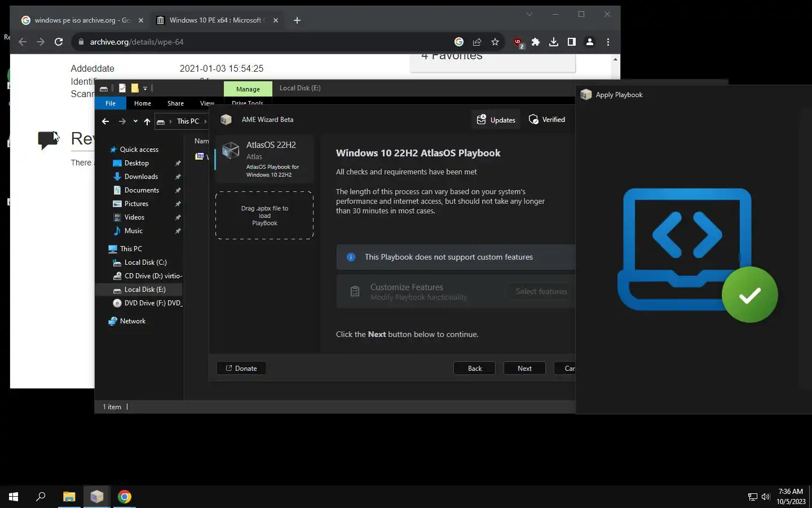Screen dimensions: 812x508
Task: Click the New folder quick access toolbar icon
Action: [135, 88]
